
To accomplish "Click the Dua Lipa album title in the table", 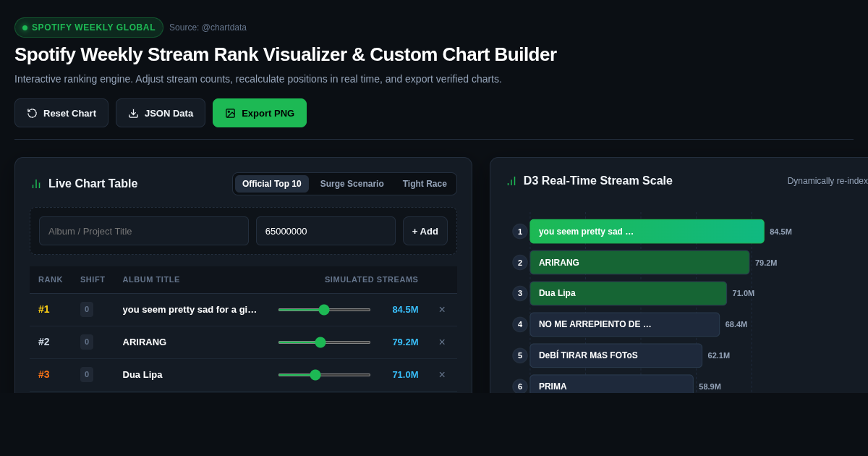I will (x=142, y=375).
